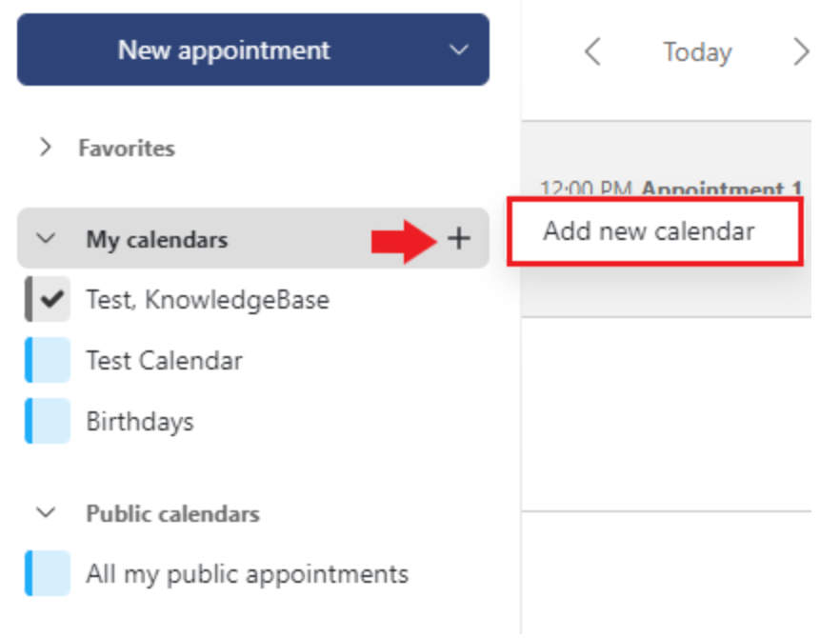Select Add new calendar menu entry
Viewport: 840px width, 638px height.
[650, 231]
